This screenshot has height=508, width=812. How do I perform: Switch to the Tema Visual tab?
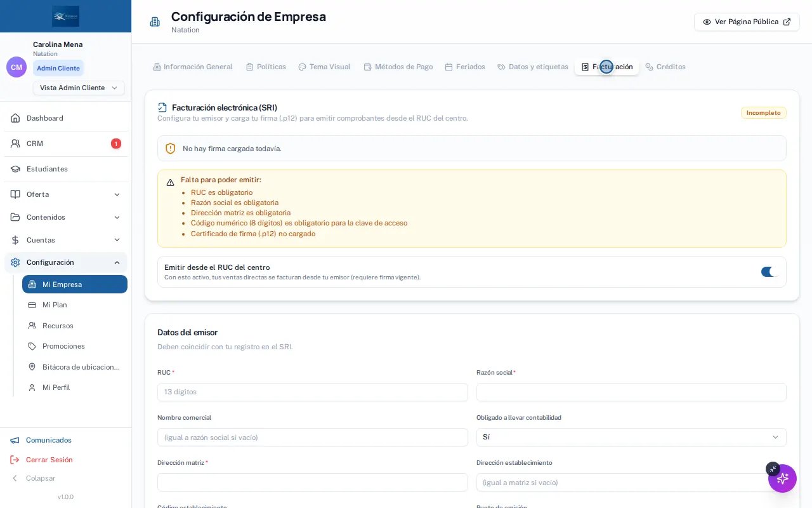(x=324, y=67)
